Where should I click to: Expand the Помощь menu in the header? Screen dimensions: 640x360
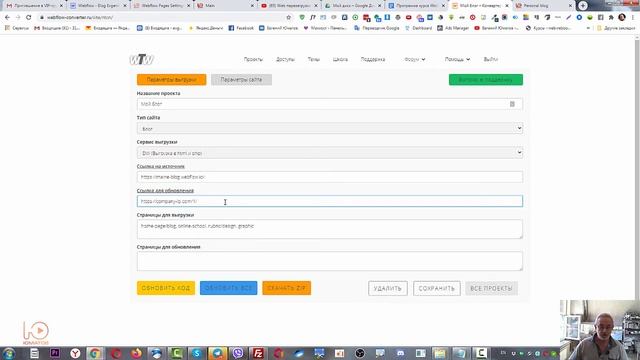[x=457, y=59]
